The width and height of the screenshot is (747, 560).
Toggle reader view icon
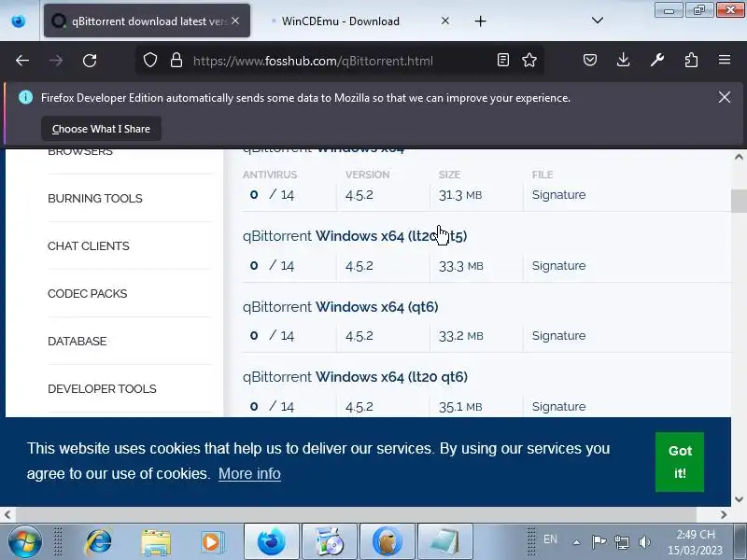503,60
